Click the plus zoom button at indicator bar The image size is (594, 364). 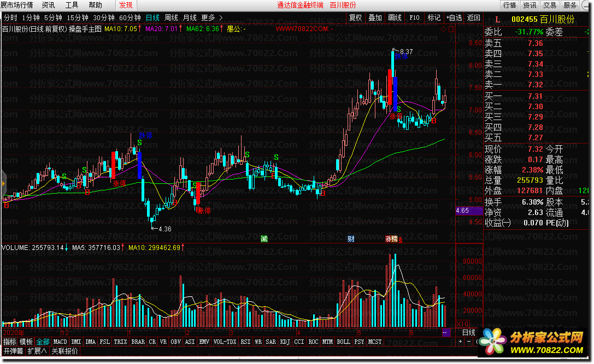pos(460,342)
